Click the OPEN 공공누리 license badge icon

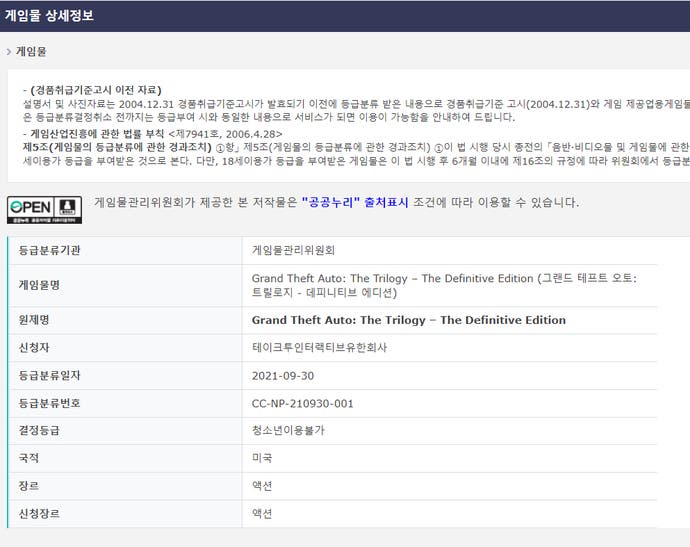coord(44,210)
